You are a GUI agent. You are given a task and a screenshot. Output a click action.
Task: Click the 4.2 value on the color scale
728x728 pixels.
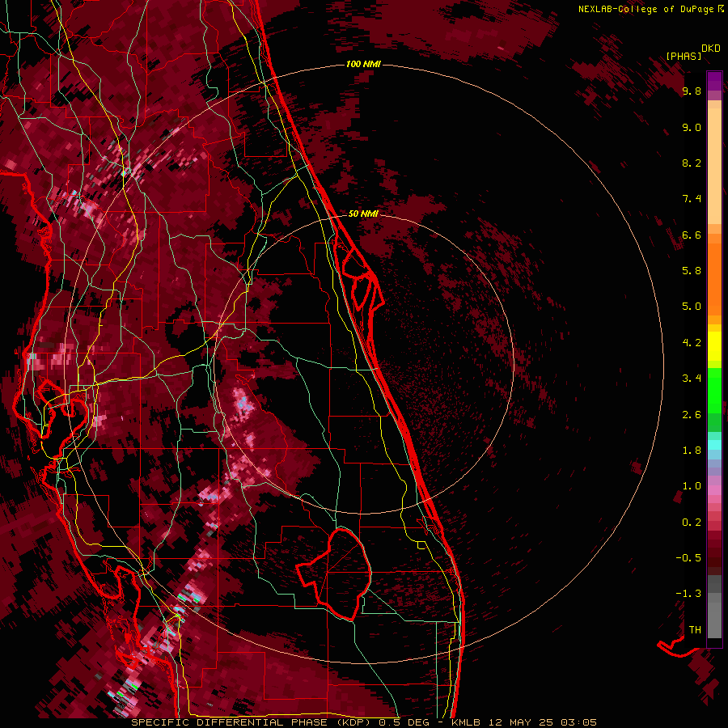(x=692, y=343)
